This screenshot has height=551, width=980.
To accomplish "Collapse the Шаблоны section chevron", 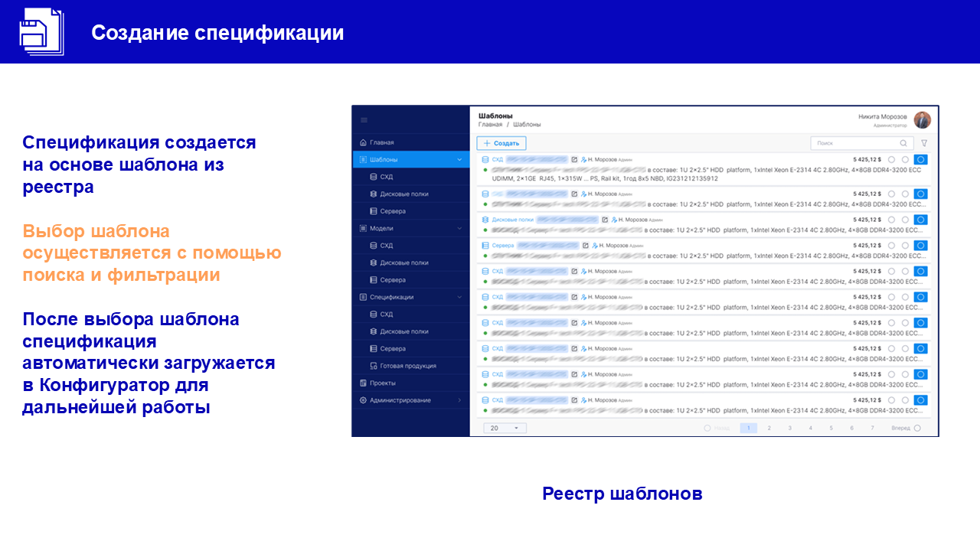I will pos(459,159).
